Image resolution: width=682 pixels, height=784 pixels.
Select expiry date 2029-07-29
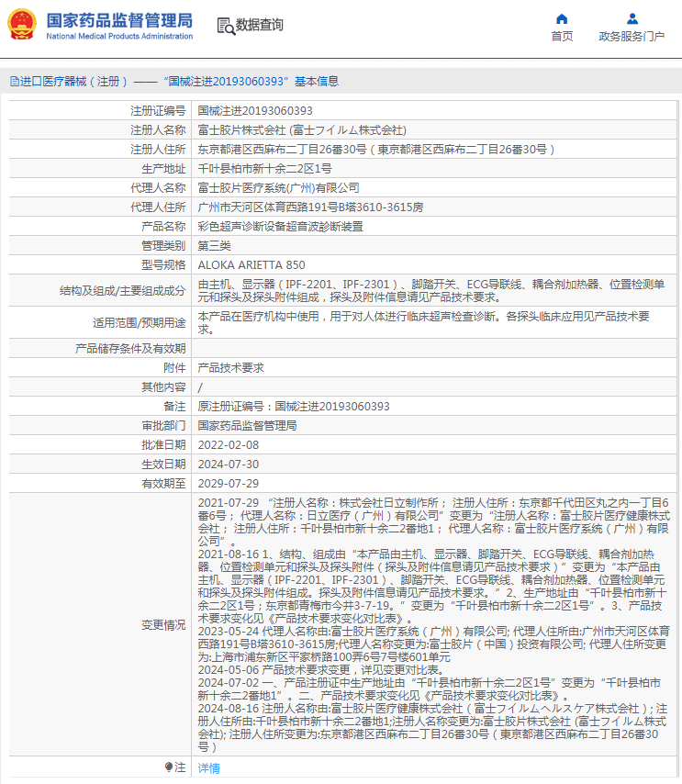(229, 484)
